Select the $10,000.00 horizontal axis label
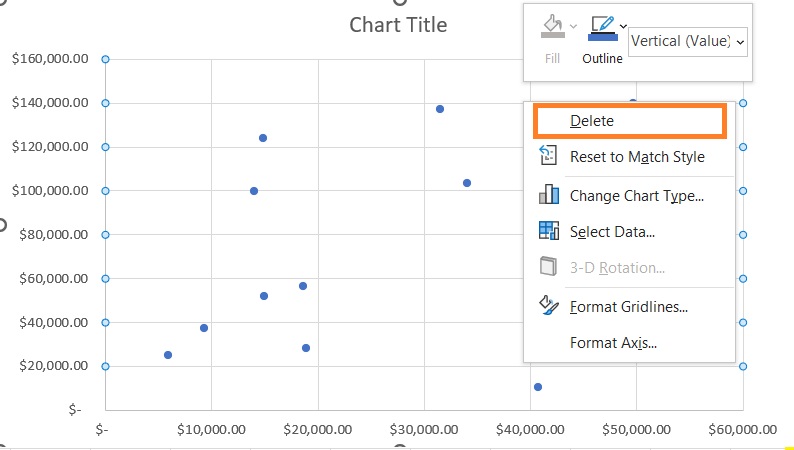794x450 pixels. 211,430
